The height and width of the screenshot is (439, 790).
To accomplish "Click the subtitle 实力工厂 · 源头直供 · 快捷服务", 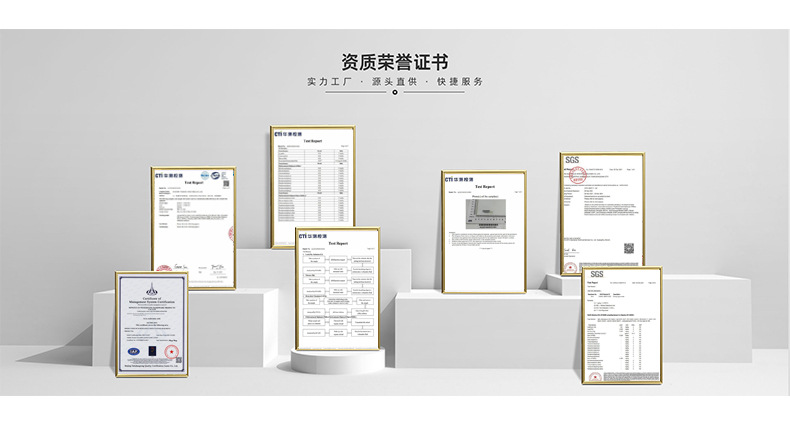I will (395, 82).
